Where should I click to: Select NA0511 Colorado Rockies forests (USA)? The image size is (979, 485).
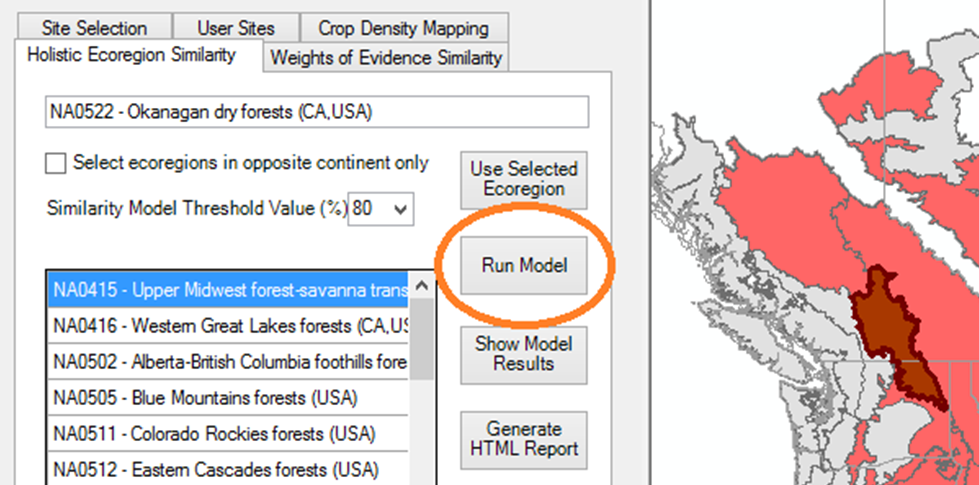228,433
